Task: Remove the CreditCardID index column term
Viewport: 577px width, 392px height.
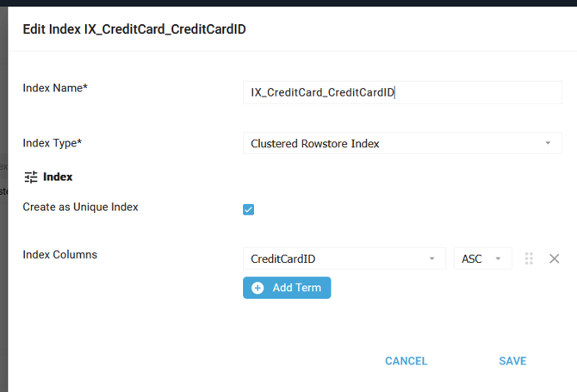Action: pyautogui.click(x=554, y=258)
